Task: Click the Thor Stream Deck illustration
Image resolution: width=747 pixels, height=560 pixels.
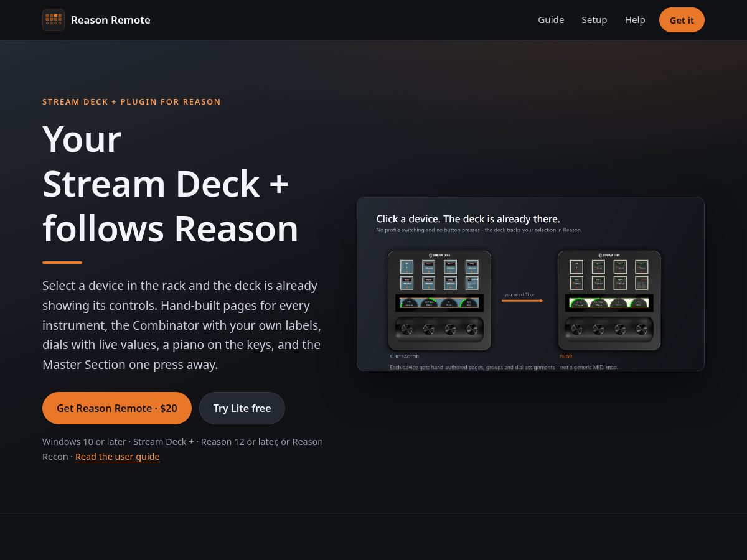Action: (x=609, y=301)
